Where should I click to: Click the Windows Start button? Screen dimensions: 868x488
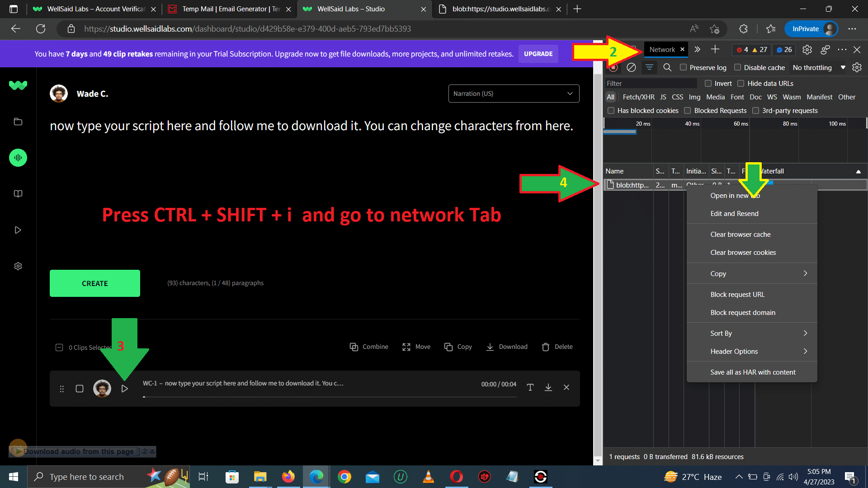tap(14, 477)
